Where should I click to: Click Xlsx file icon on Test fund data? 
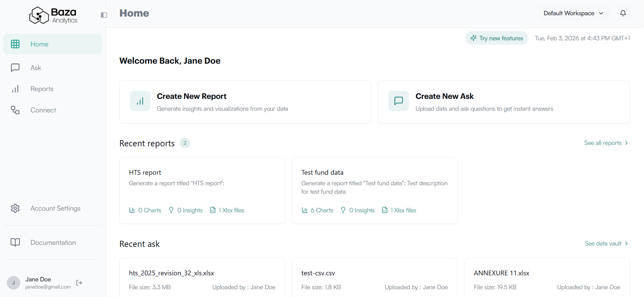385,210
